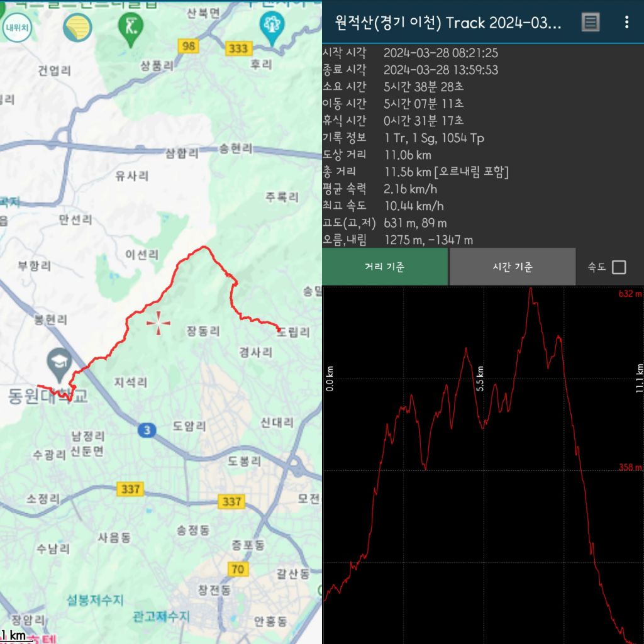The image size is (644, 644).
Task: Click the 동원대학교 map label
Action: click(x=48, y=396)
